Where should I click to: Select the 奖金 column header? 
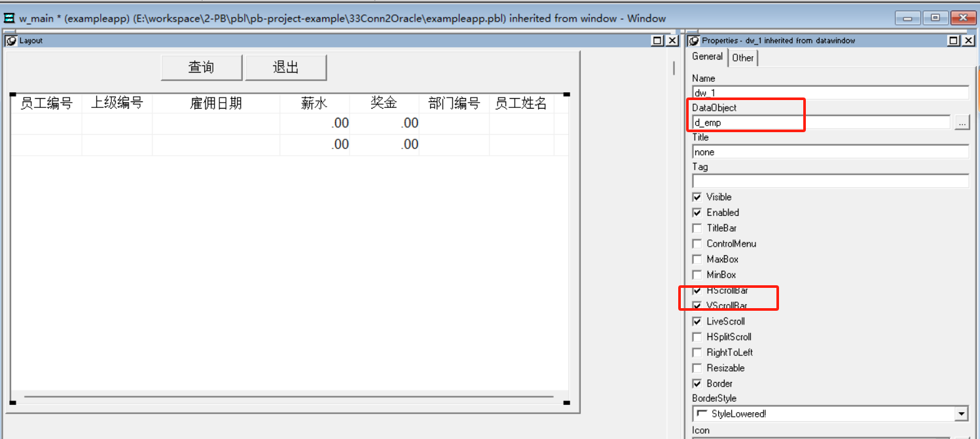click(384, 103)
